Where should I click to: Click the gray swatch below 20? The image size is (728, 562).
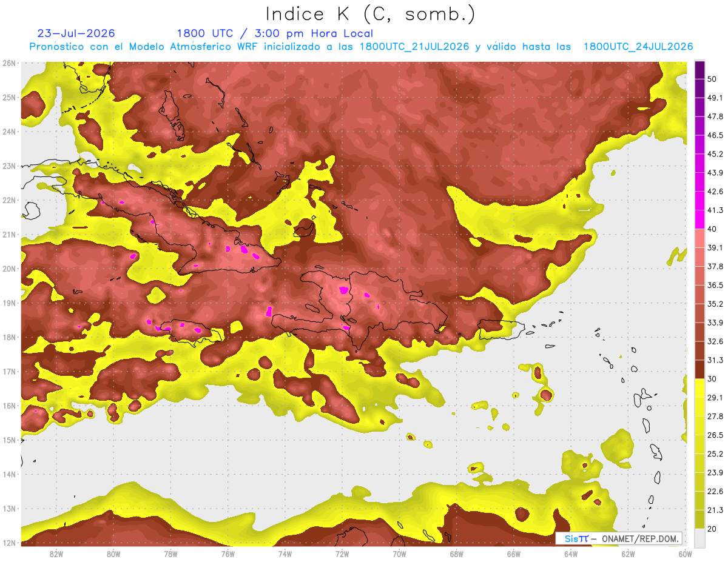700,537
